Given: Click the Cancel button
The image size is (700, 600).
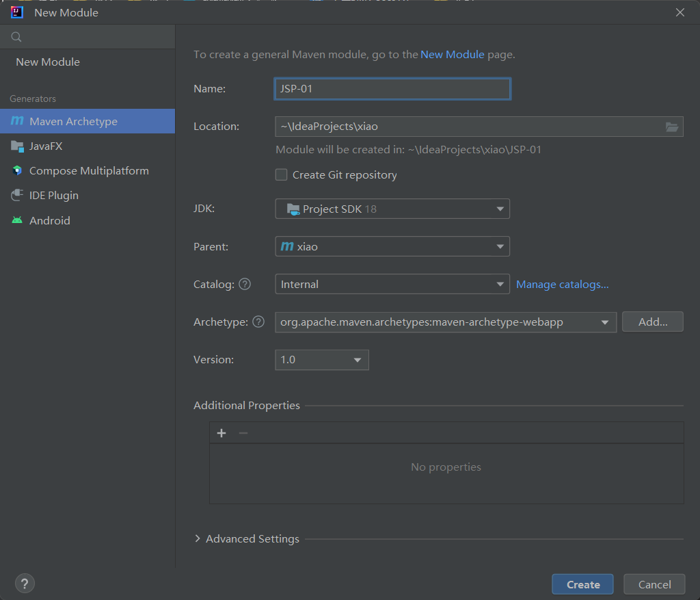Looking at the screenshot, I should pos(654,584).
